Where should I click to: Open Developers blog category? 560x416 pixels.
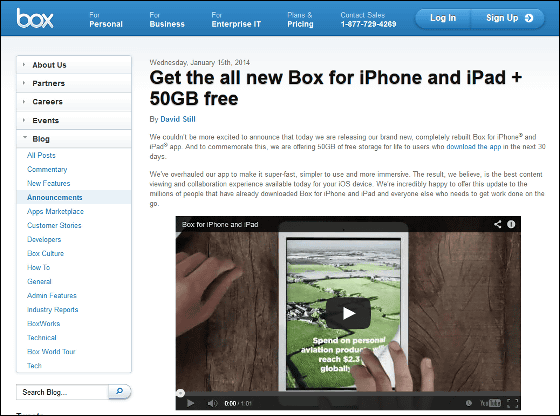coord(44,239)
